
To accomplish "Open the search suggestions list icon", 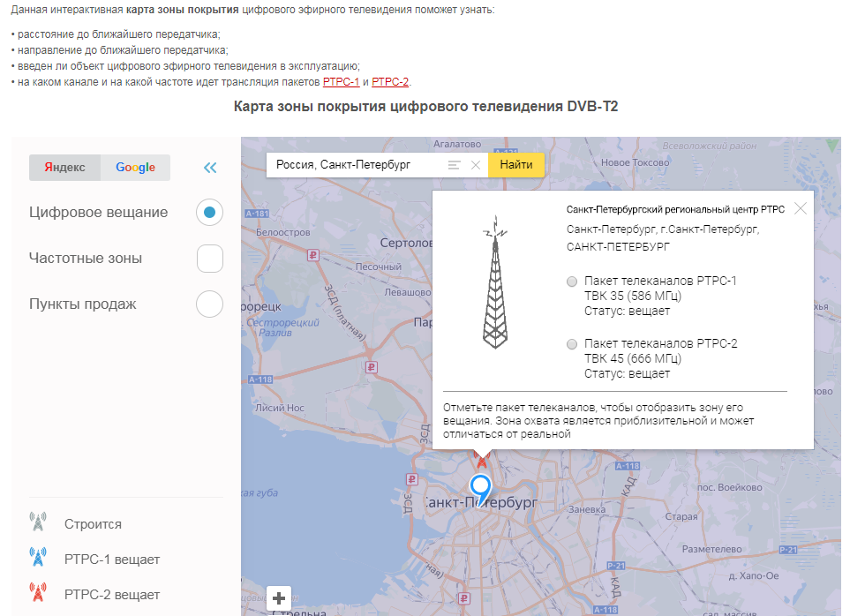I will pos(455,165).
